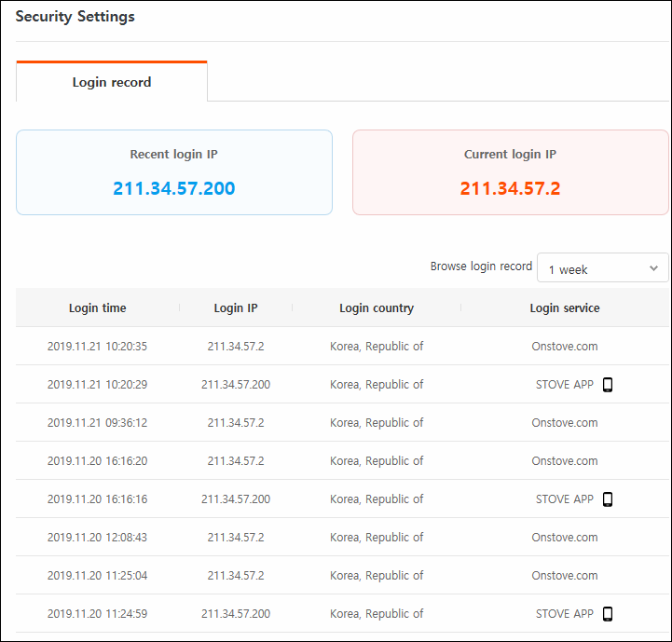Click the Current login IP 211.34.57.2 card
672x642 pixels.
511,172
